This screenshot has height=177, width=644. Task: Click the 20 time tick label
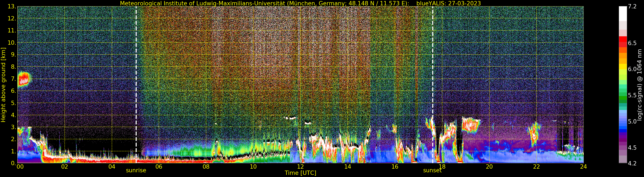pyautogui.click(x=489, y=167)
